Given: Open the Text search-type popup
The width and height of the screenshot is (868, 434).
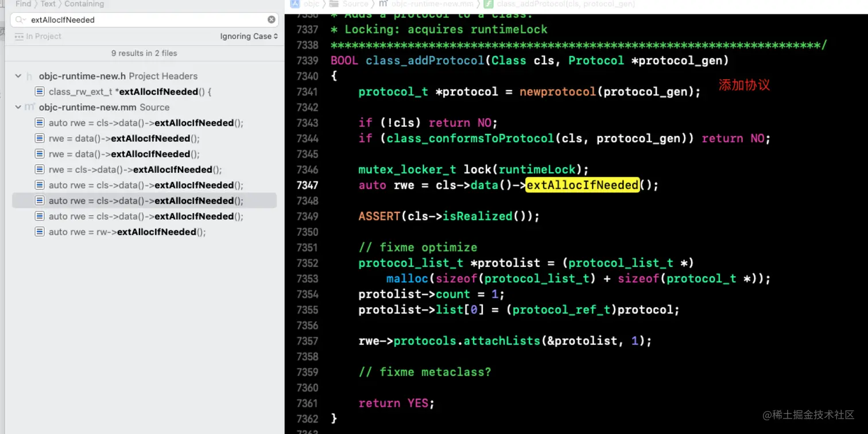Looking at the screenshot, I should (x=48, y=4).
